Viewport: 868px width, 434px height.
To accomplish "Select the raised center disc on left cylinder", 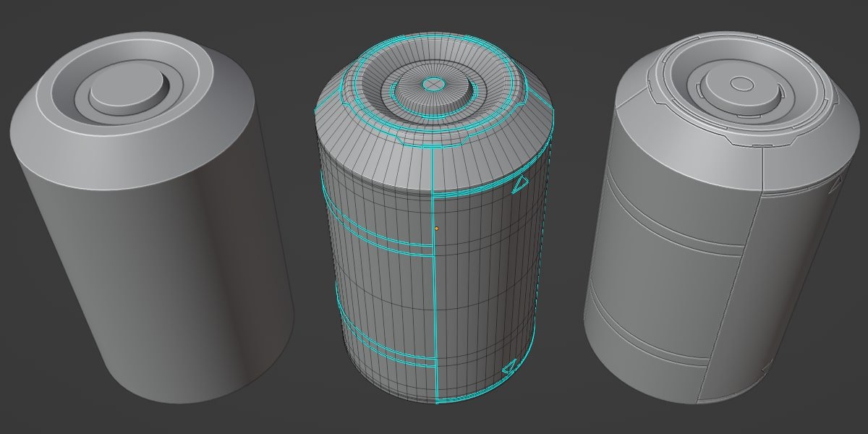I will 126,92.
